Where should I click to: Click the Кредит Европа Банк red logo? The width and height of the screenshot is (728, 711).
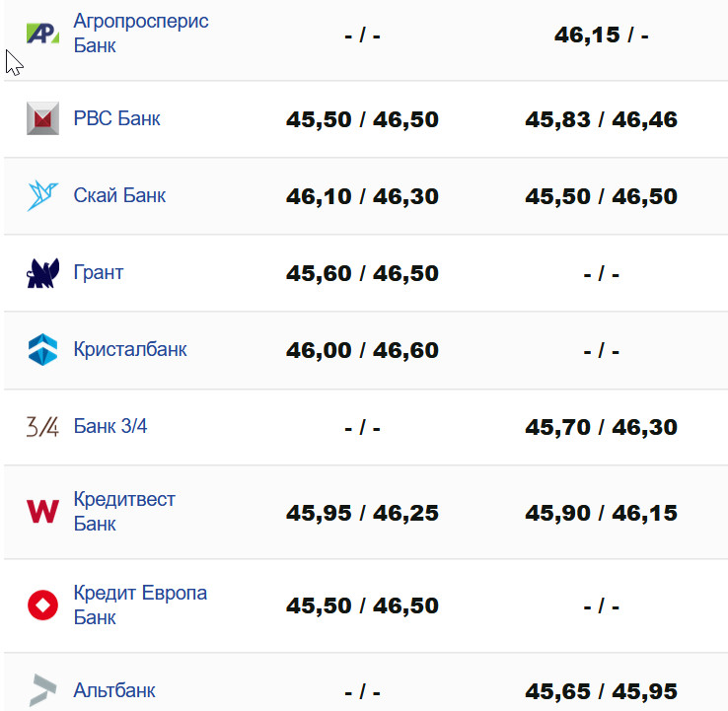(x=43, y=604)
